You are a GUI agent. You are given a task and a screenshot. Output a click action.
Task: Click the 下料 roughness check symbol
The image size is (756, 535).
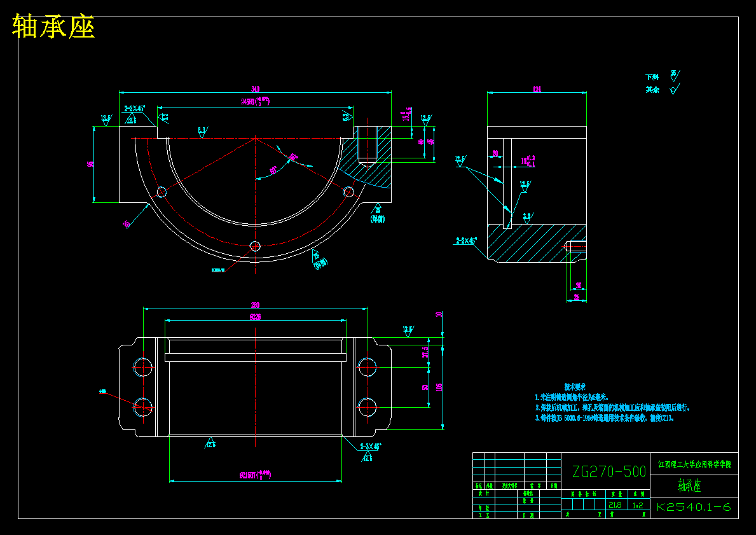coord(675,76)
